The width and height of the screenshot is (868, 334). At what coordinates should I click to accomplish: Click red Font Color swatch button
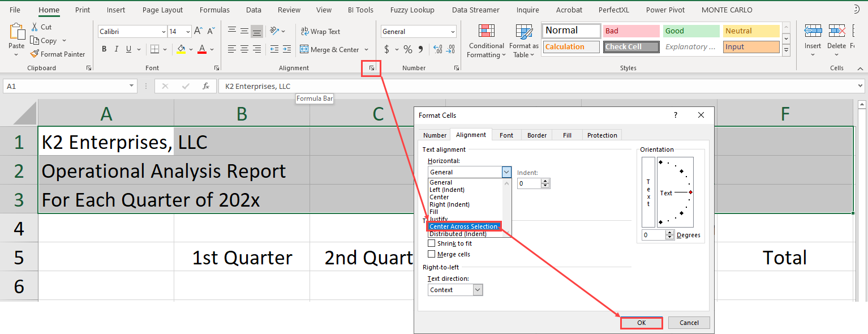pos(202,50)
